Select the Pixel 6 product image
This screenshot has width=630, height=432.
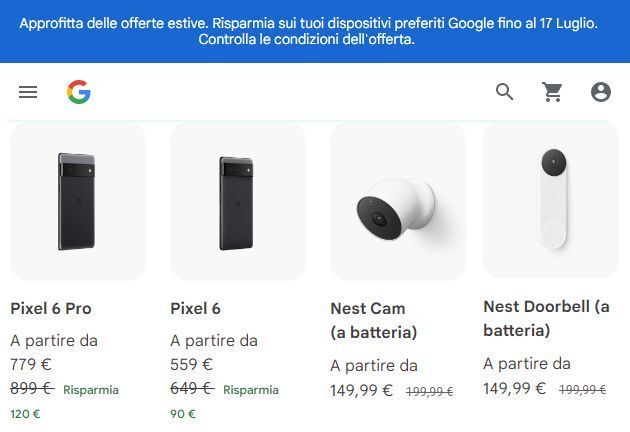point(238,201)
